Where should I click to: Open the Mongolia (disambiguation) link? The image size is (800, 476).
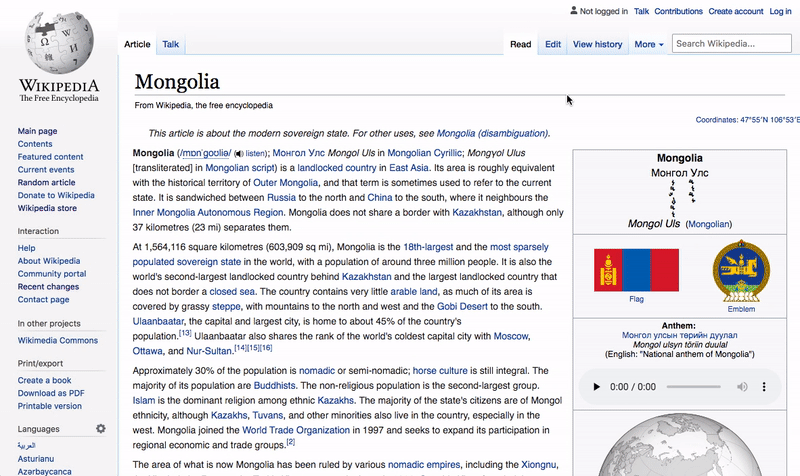(492, 133)
